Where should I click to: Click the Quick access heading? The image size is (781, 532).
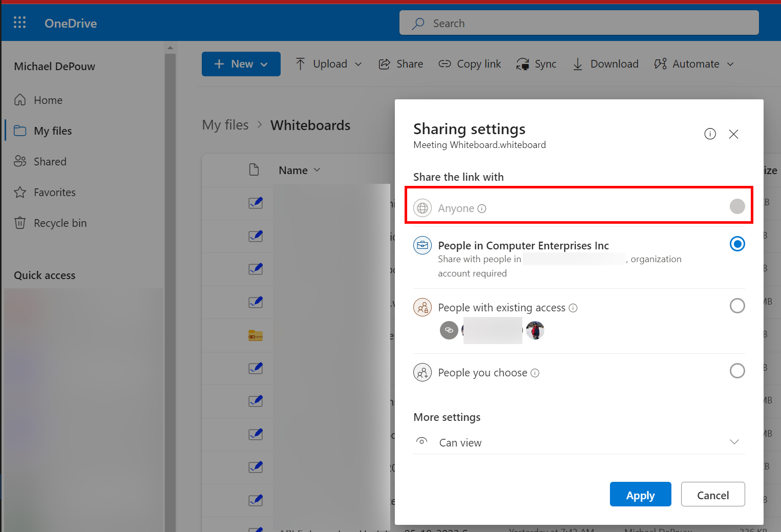click(45, 275)
